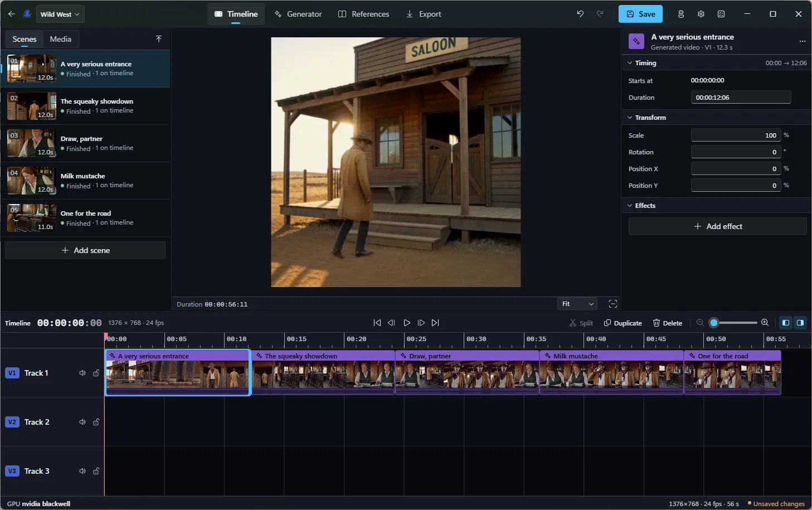Go back using the arrow icon

tap(11, 14)
